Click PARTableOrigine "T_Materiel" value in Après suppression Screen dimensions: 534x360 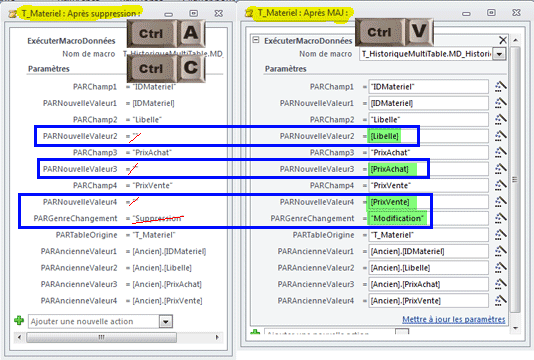coord(154,235)
